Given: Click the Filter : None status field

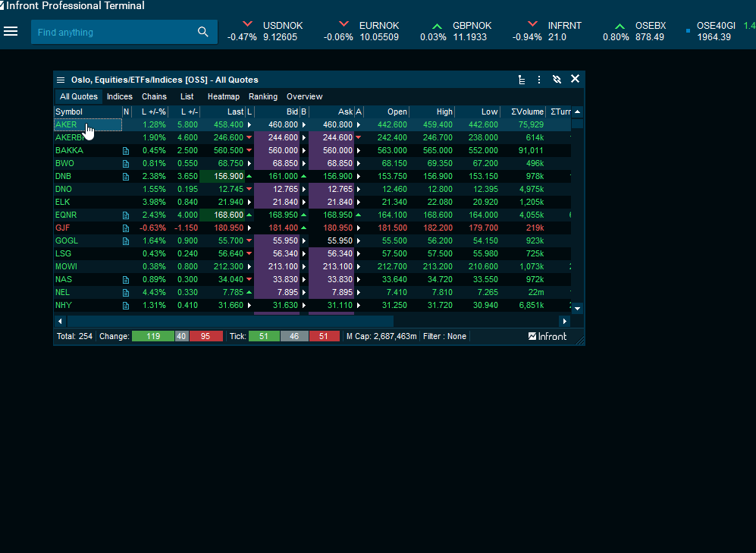Looking at the screenshot, I should click(444, 336).
